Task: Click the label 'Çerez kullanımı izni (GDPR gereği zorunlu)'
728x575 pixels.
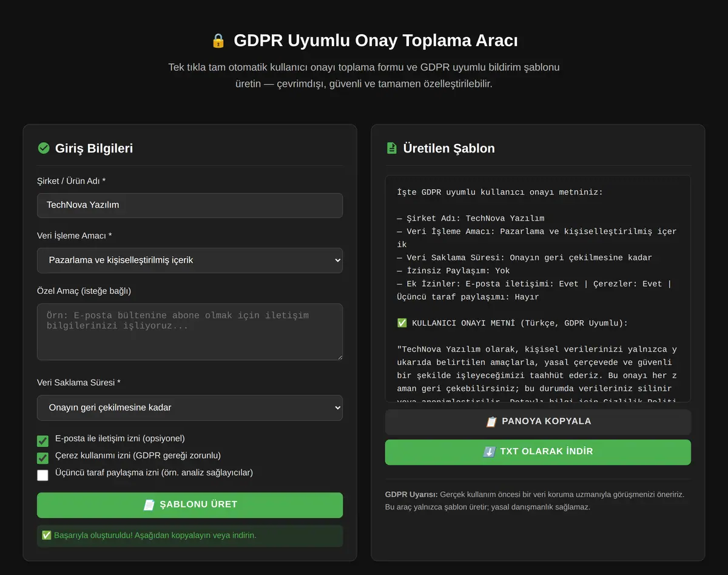Action: coord(138,455)
